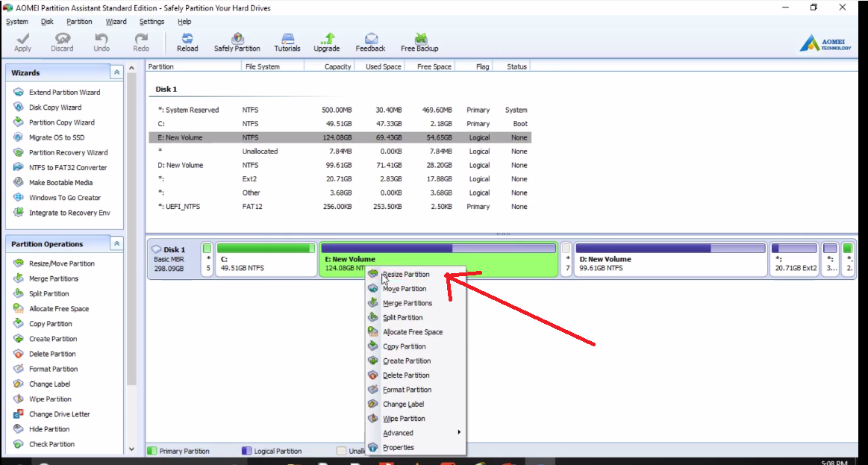Select D: New Volume disk map block
This screenshot has width=868, height=465.
click(x=670, y=259)
